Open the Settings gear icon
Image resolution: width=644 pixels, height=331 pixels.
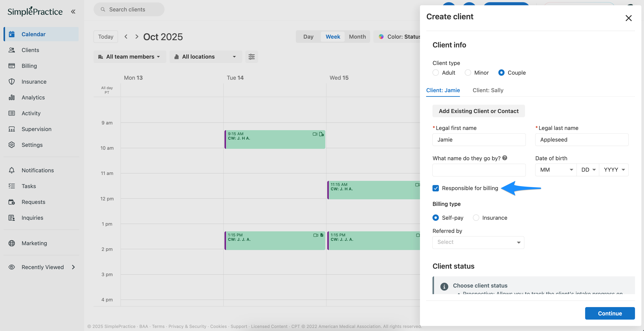click(x=11, y=145)
